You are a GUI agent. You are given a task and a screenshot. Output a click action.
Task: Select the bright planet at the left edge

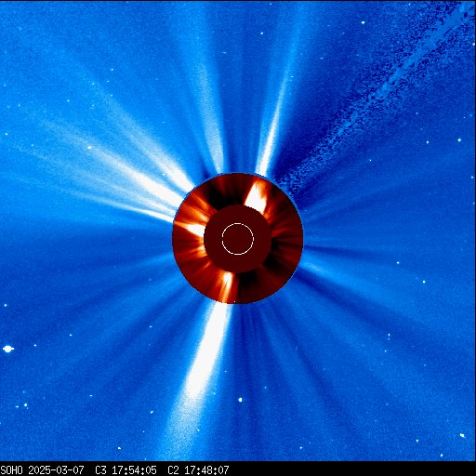7,349
